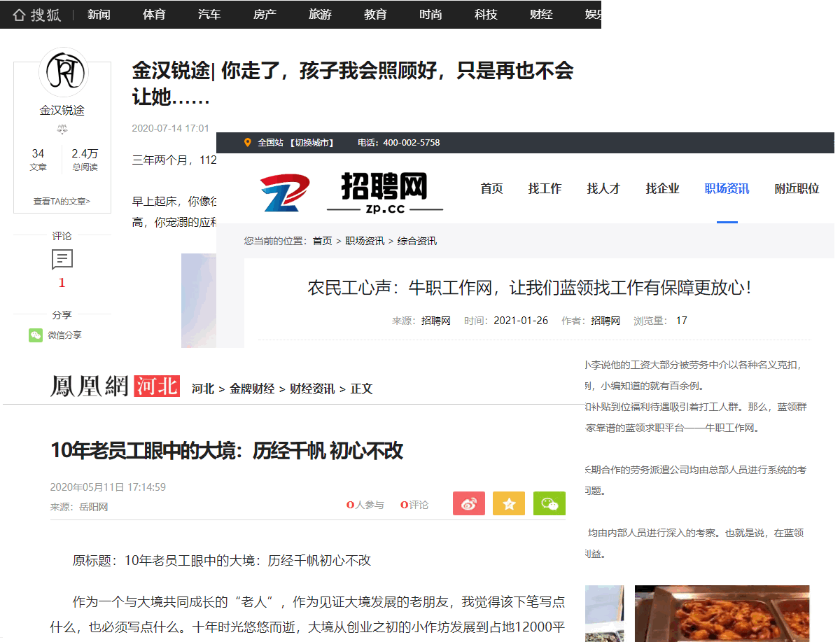Screen dimensions: 840x642
Task: Share to Weibo in Phoenix article
Action: pyautogui.click(x=469, y=503)
